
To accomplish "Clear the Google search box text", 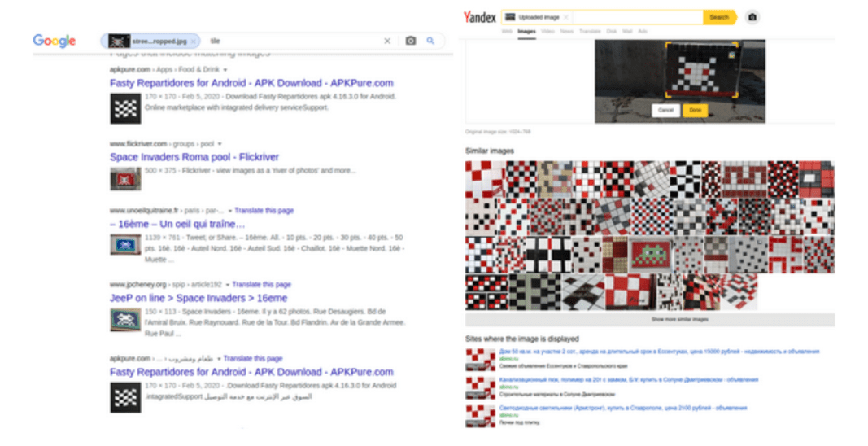I will (x=387, y=41).
